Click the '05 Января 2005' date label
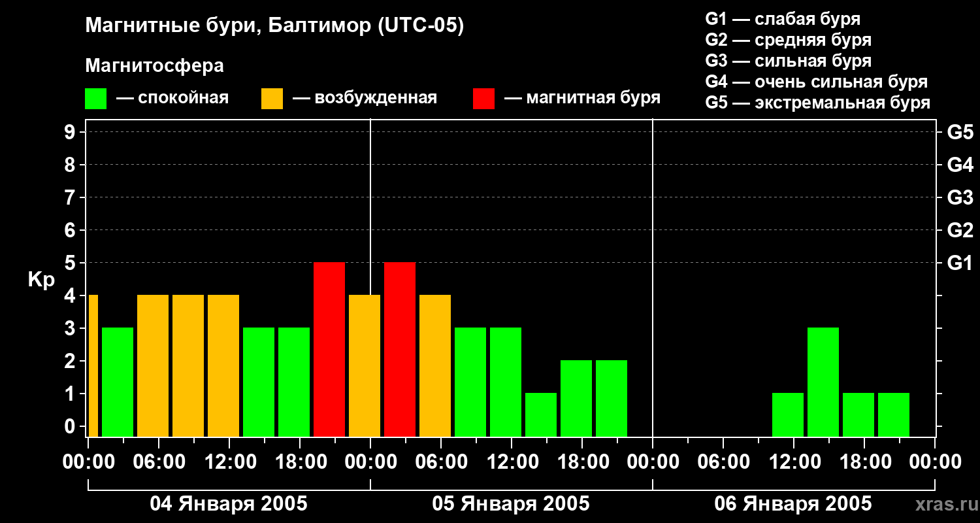The height and width of the screenshot is (523, 980). [511, 503]
